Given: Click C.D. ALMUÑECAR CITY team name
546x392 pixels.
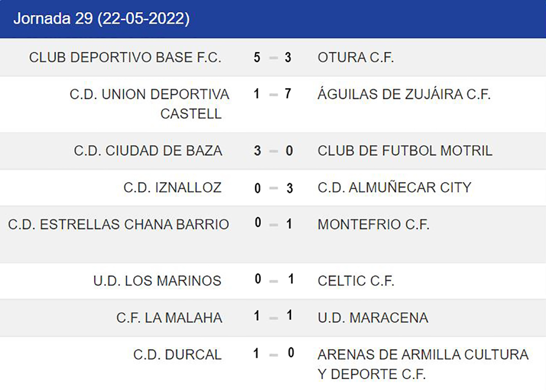Looking at the screenshot, I should 394,188.
